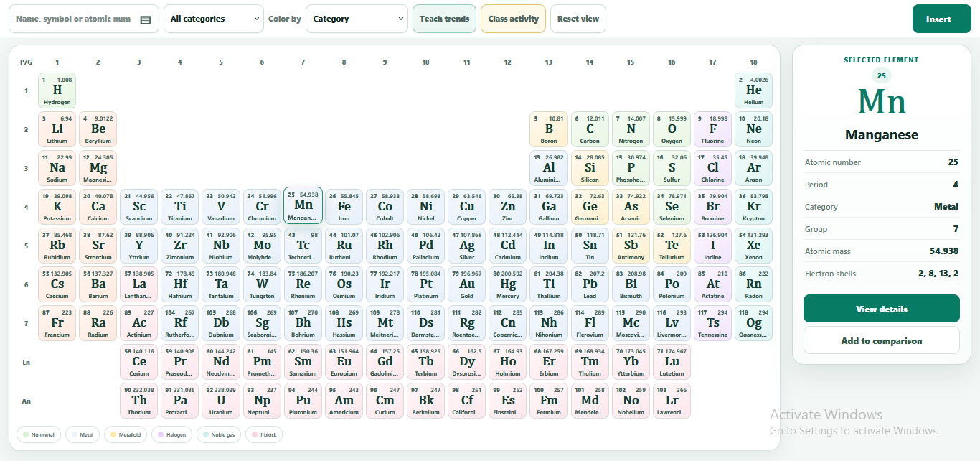Open the Color by Category dropdown
This screenshot has width=980, height=461.
(x=357, y=19)
